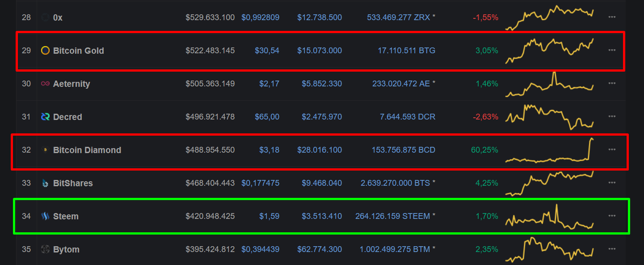Open the Bitcoin Gold coin page link

(79, 51)
